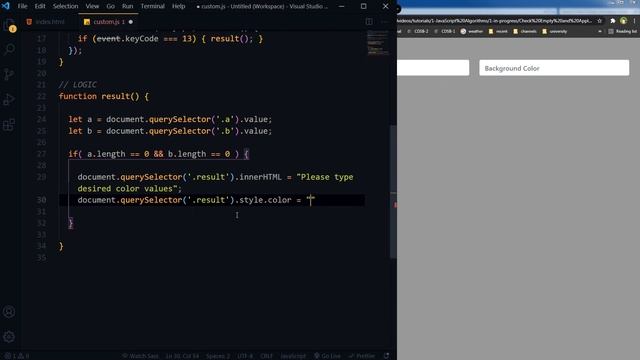Click the Ln 30 cursor position indicator

pos(182,356)
